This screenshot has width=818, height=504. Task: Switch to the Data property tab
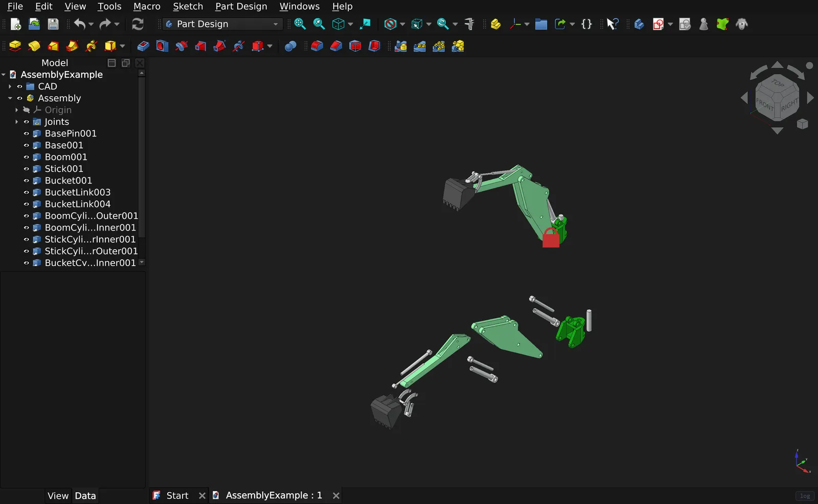point(85,496)
